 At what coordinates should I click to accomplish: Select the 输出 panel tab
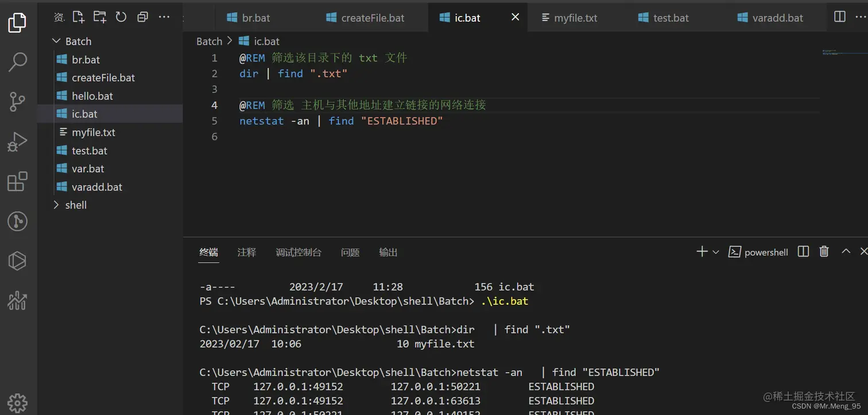tap(389, 252)
